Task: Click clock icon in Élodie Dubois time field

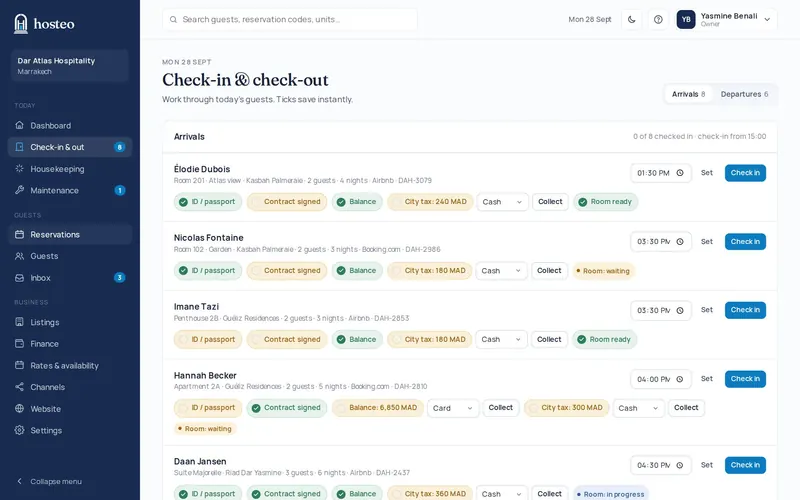Action: (x=680, y=173)
